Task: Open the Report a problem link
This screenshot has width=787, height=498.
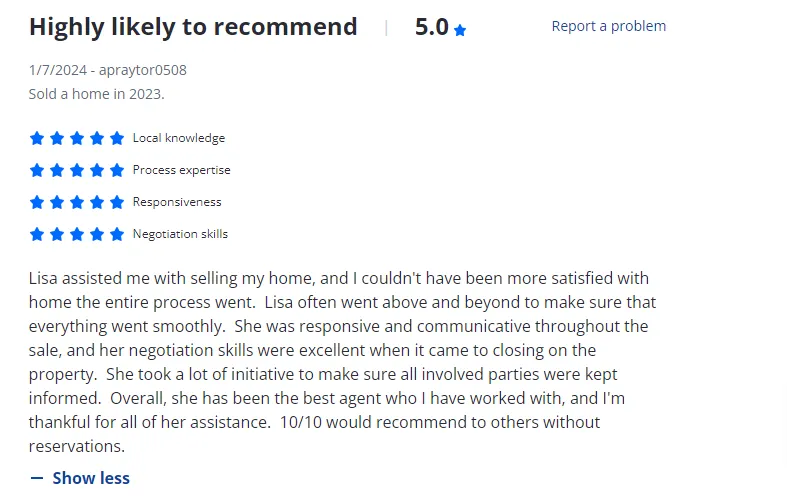Action: (x=608, y=26)
